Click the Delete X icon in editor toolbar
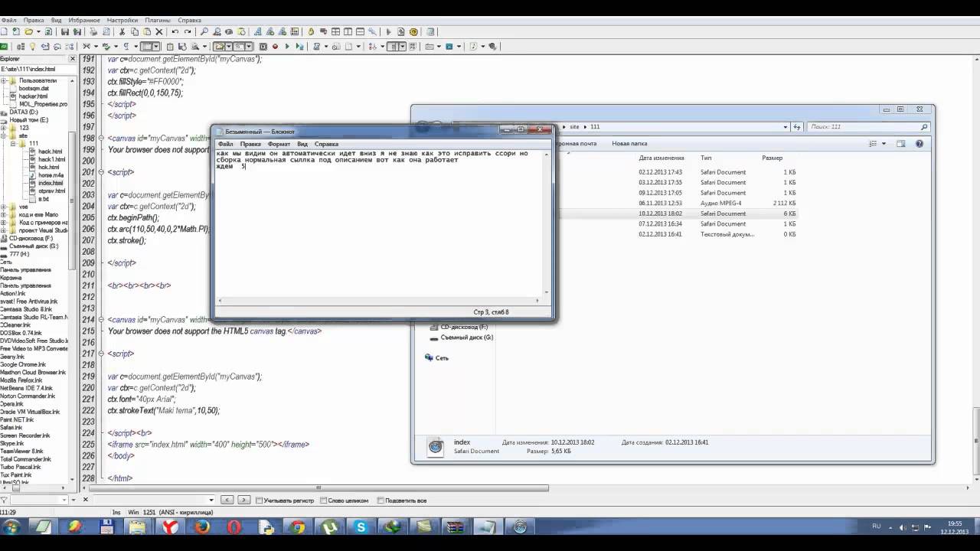 click(159, 32)
